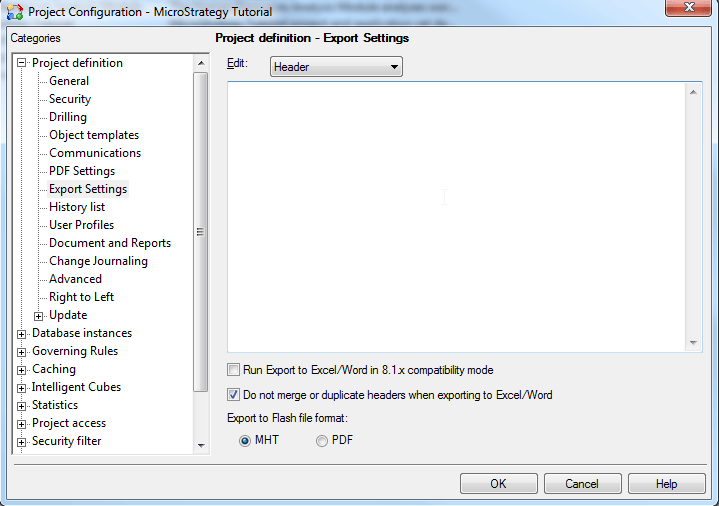
Task: Click the Cancel button
Action: [582, 484]
